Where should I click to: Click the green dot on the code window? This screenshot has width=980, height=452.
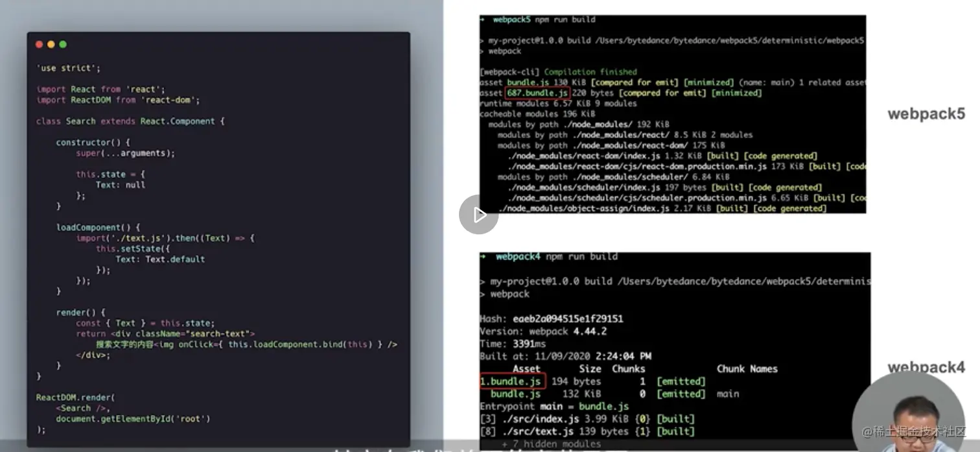click(x=63, y=44)
